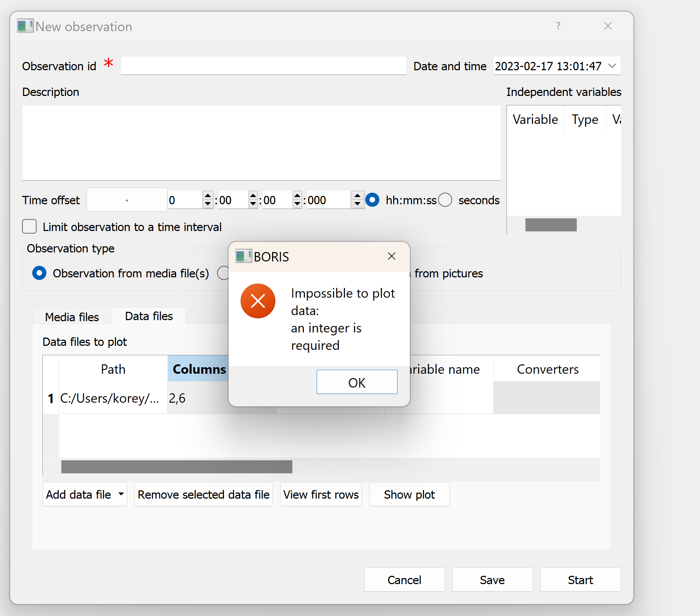Increment the minutes value with the up spinner

tap(253, 196)
